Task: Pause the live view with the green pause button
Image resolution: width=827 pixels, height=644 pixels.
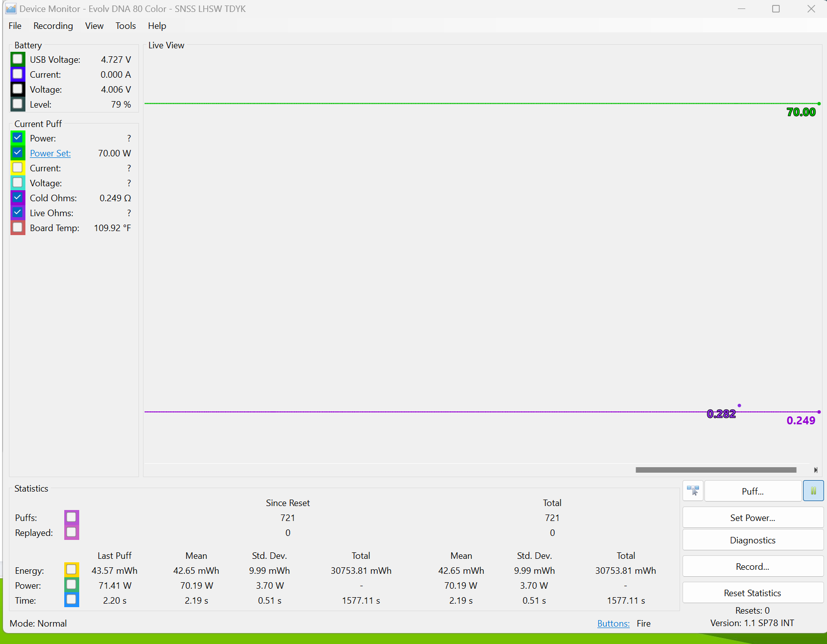Action: pos(813,491)
